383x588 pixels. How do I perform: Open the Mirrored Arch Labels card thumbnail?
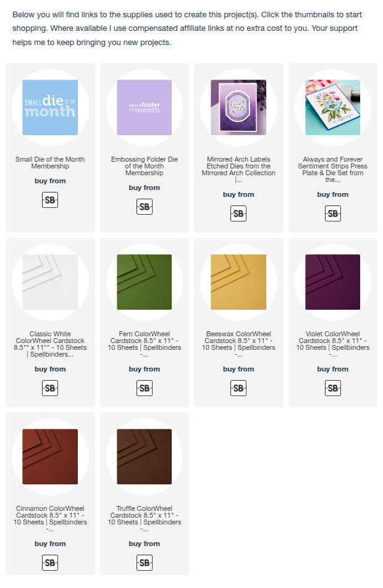238,107
